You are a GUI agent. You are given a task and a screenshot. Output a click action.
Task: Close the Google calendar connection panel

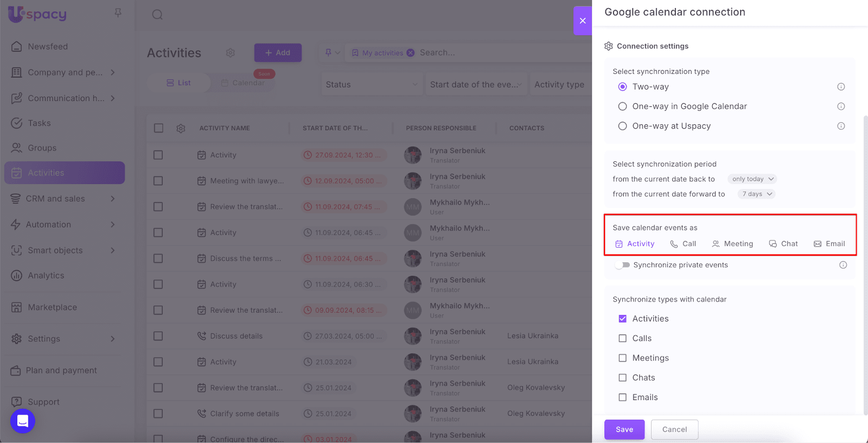(x=582, y=21)
